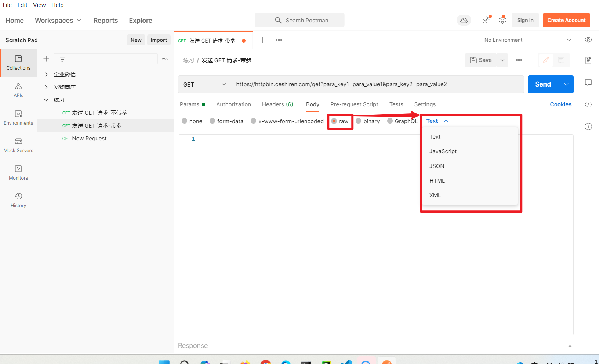Select the x-www-form-urlencoded radio button
The height and width of the screenshot is (364, 599).
[253, 121]
